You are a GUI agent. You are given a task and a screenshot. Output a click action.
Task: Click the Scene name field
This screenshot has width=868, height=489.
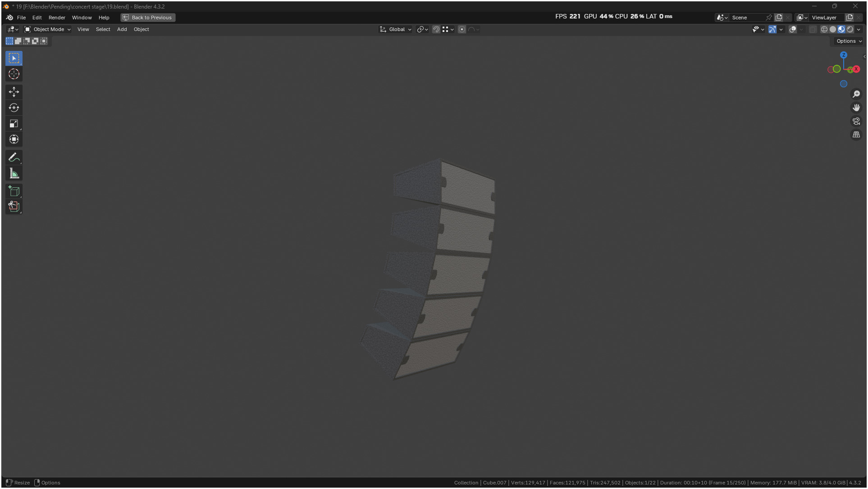pos(746,18)
